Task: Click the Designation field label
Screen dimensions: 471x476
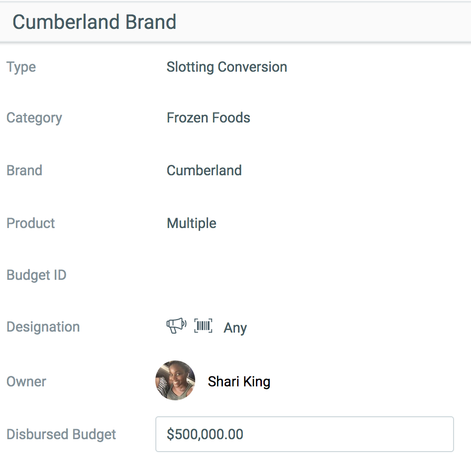Action: (43, 327)
